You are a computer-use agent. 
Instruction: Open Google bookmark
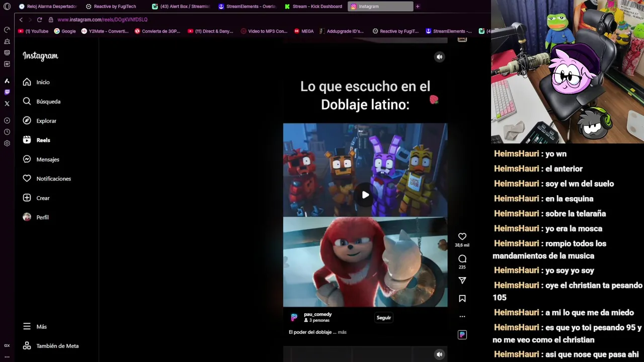point(65,31)
